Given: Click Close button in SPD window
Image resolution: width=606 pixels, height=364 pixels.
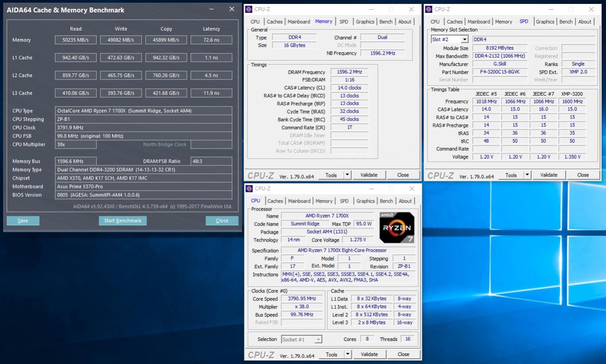Looking at the screenshot, I should [583, 175].
